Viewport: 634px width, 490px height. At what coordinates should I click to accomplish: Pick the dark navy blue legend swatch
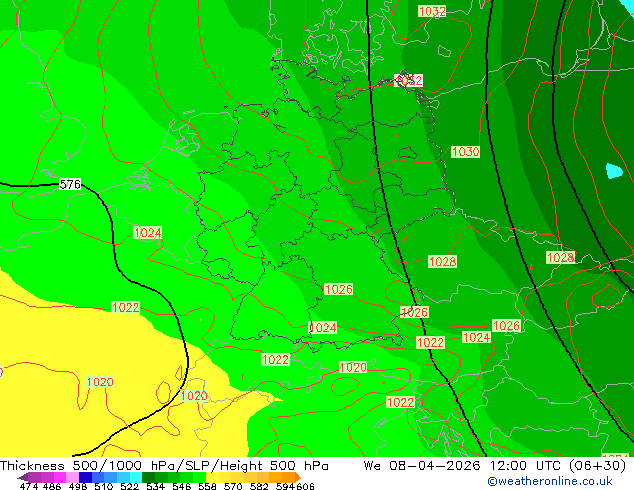coord(85,477)
